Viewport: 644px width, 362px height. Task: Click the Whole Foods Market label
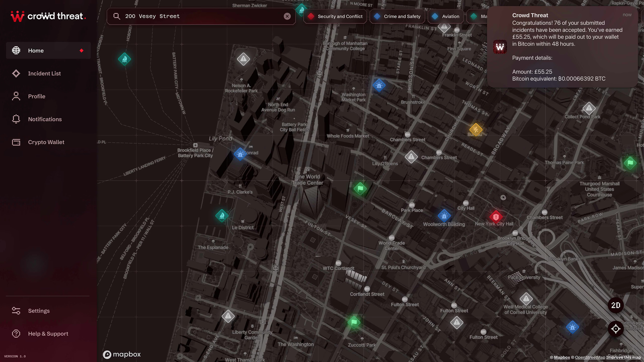pos(348,136)
